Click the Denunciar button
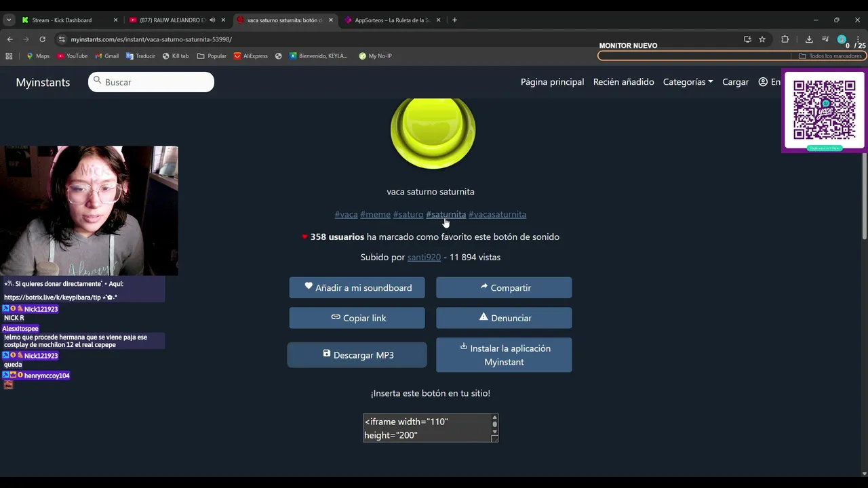The height and width of the screenshot is (488, 868). 504,318
